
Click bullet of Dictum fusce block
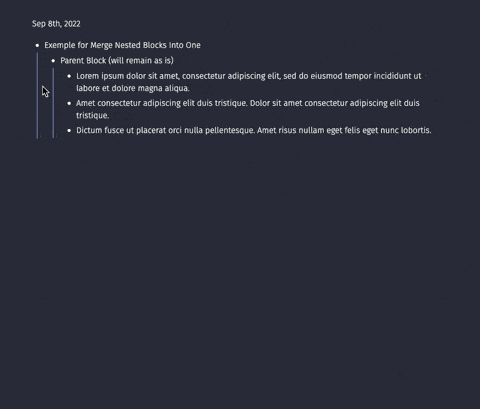[x=69, y=130]
